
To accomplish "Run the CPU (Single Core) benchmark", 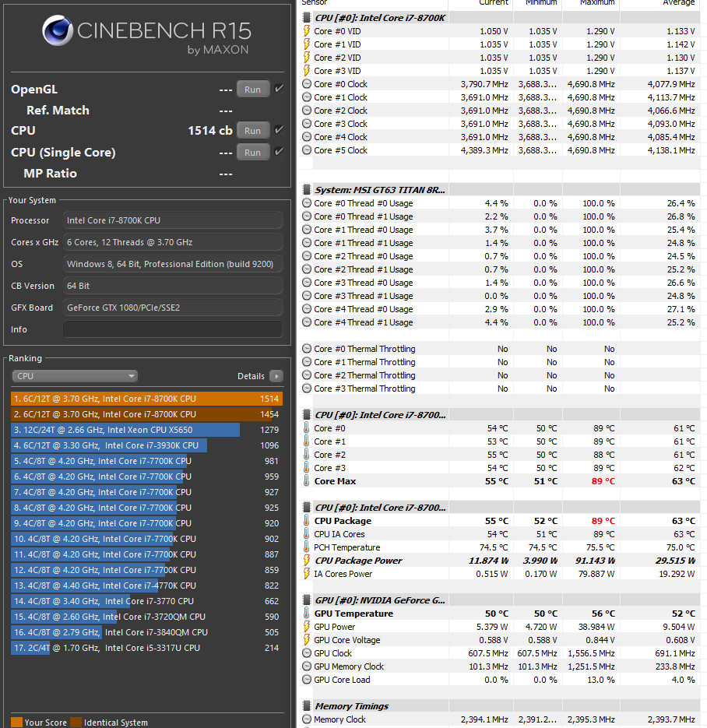I will pyautogui.click(x=252, y=153).
